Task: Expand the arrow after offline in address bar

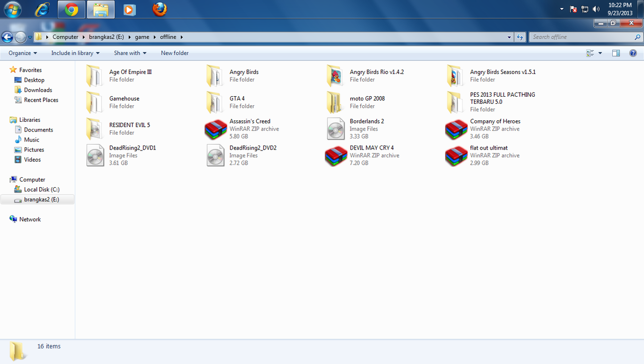Action: pyautogui.click(x=182, y=37)
